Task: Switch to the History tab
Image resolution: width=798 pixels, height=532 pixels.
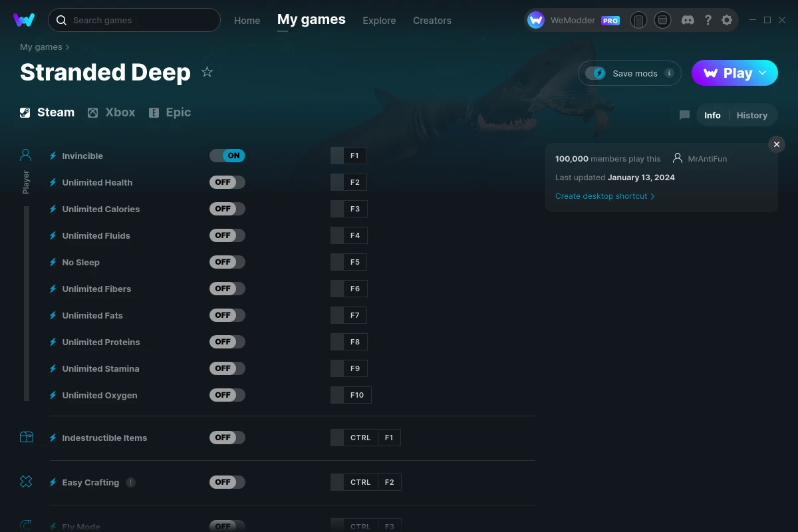Action: (751, 115)
